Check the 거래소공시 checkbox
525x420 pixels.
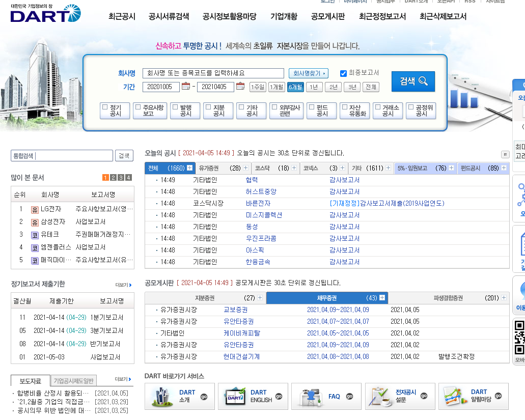click(x=378, y=107)
